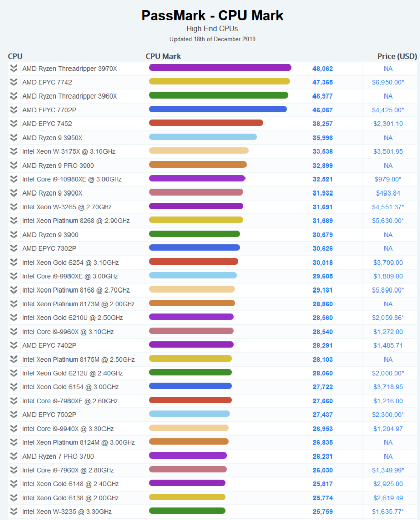
Task: Click Intel Xeon Gold 6138 @ 2.00GHz name
Action: (71, 498)
